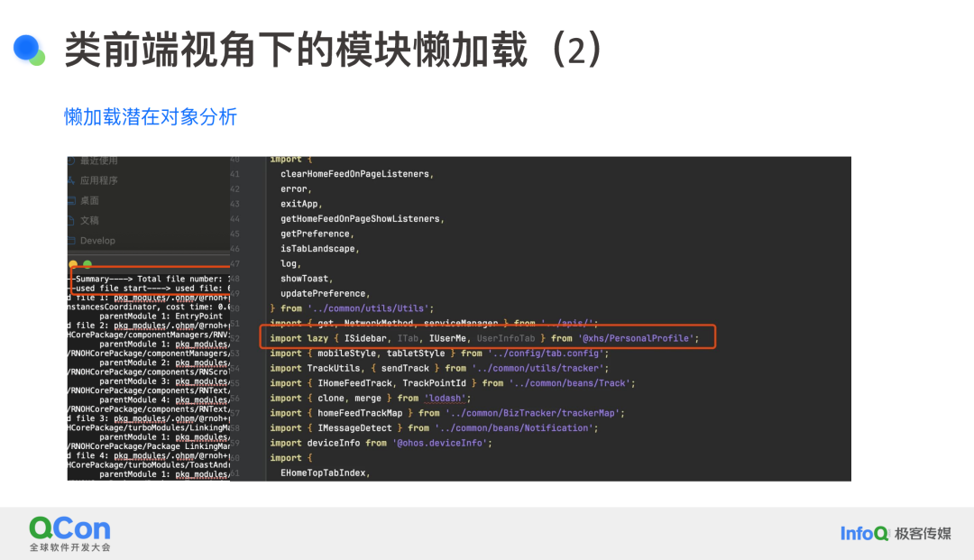Click the terminal's green zoom button

(87, 264)
